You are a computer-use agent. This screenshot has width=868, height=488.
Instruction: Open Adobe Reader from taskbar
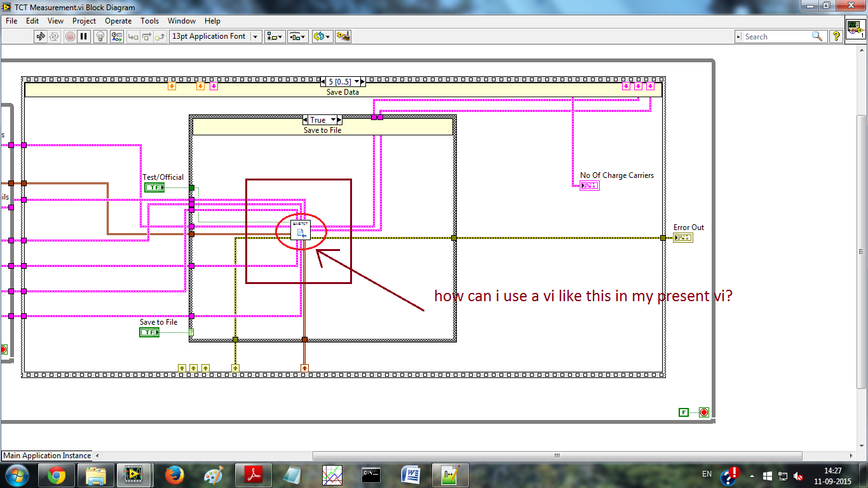pyautogui.click(x=253, y=475)
